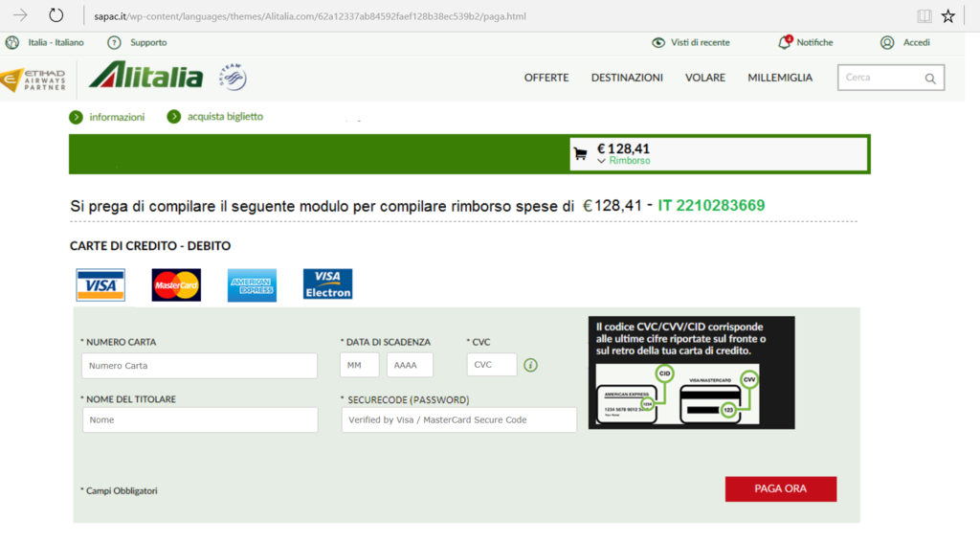
Task: Click the acquista biglietto green arrow icon
Action: click(174, 117)
